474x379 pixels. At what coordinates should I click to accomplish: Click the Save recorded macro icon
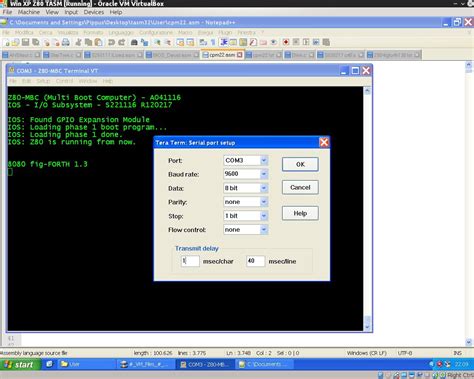[x=326, y=42]
